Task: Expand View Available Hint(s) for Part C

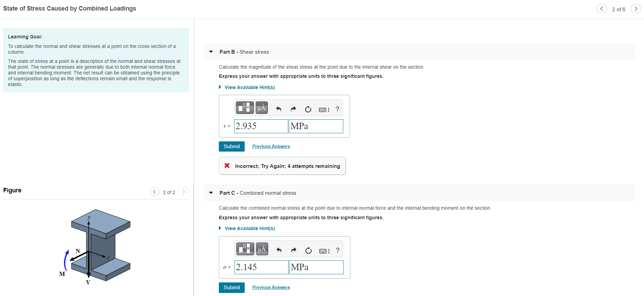Action: tap(247, 228)
